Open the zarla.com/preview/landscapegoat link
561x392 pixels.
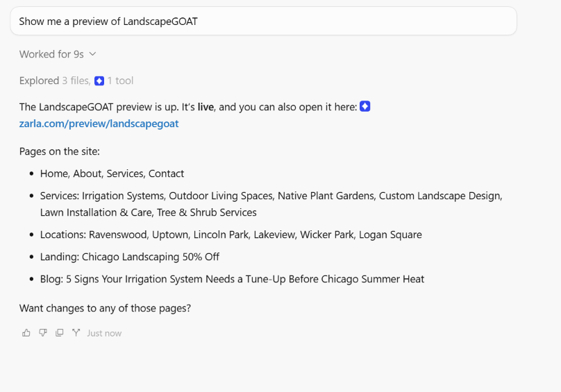tap(99, 123)
